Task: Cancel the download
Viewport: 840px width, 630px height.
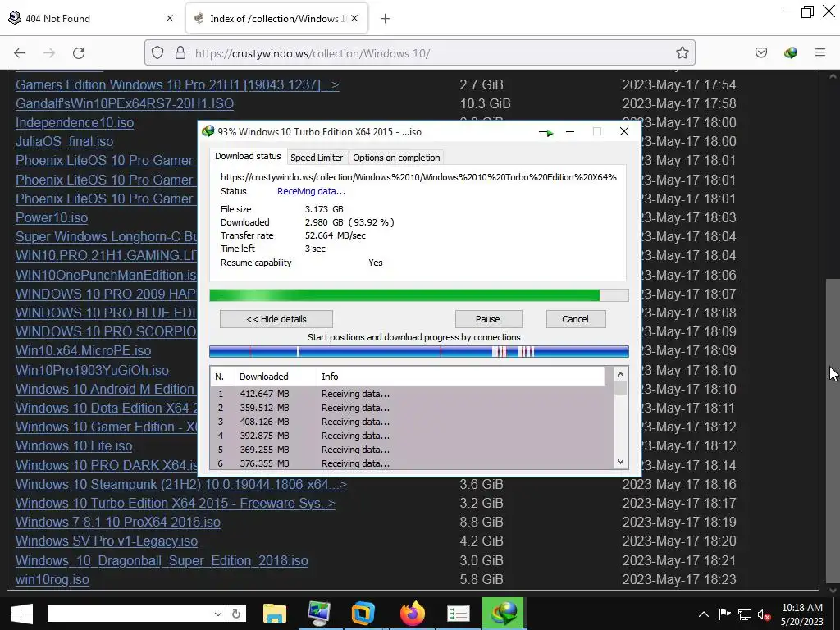Action: (575, 319)
